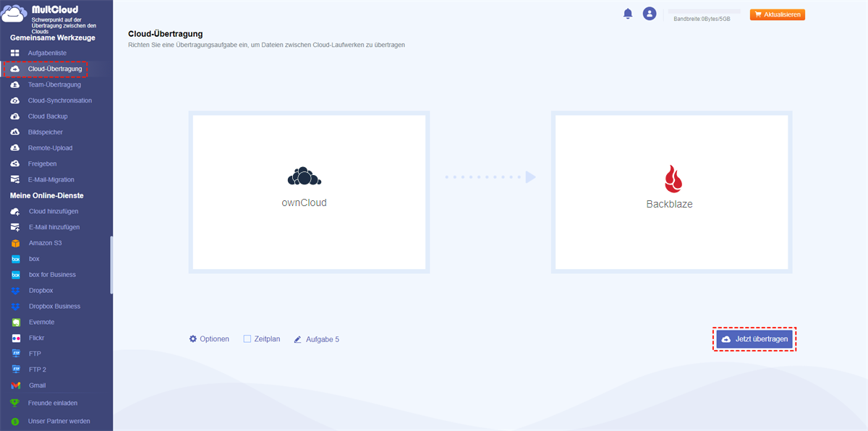
Task: Click Unser Partner werden link
Action: 59,421
